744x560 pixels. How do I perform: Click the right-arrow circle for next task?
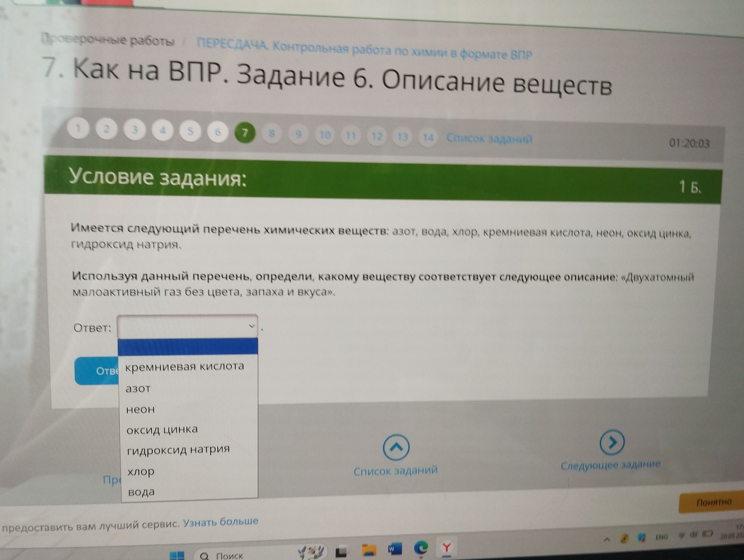[612, 442]
